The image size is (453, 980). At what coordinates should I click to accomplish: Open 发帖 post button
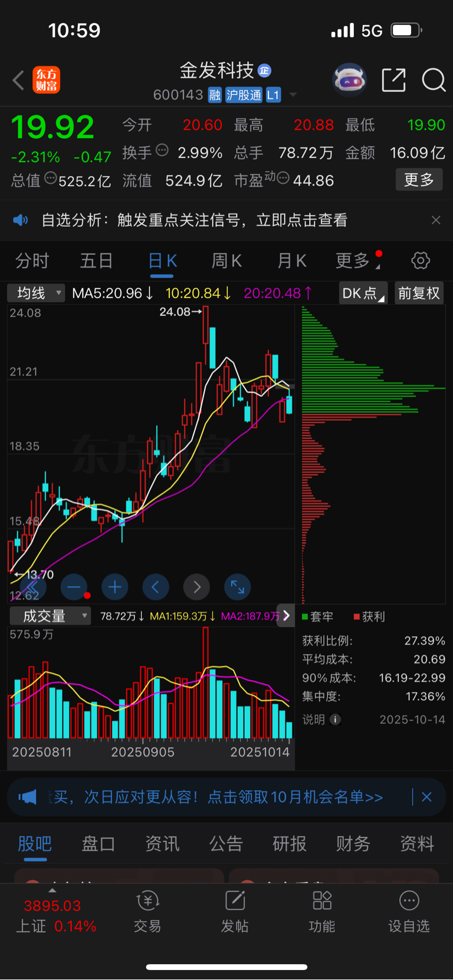tap(235, 912)
